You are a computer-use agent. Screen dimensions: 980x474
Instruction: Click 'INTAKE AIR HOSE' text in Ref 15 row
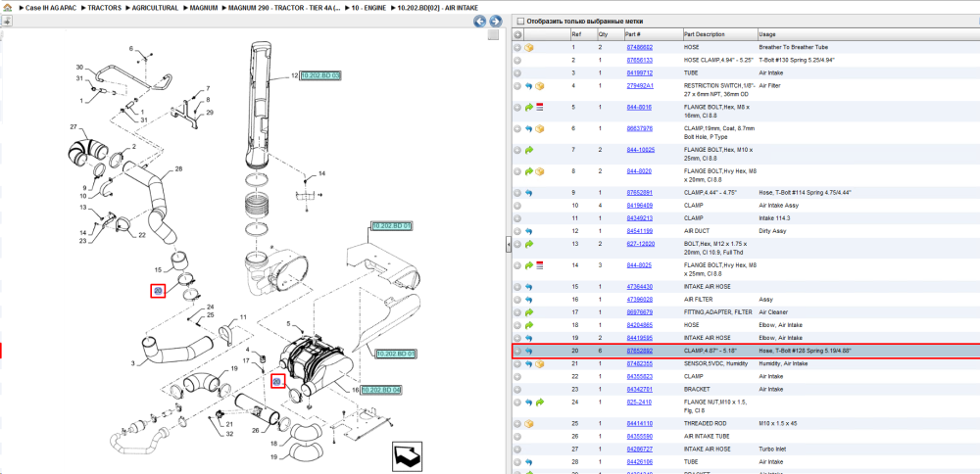pos(707,287)
